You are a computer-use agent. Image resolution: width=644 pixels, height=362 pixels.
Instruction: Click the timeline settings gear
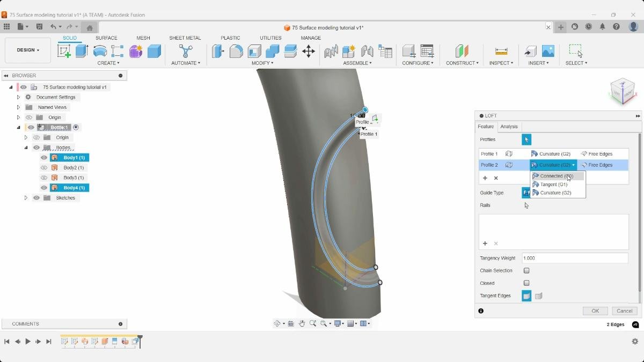pyautogui.click(x=635, y=341)
